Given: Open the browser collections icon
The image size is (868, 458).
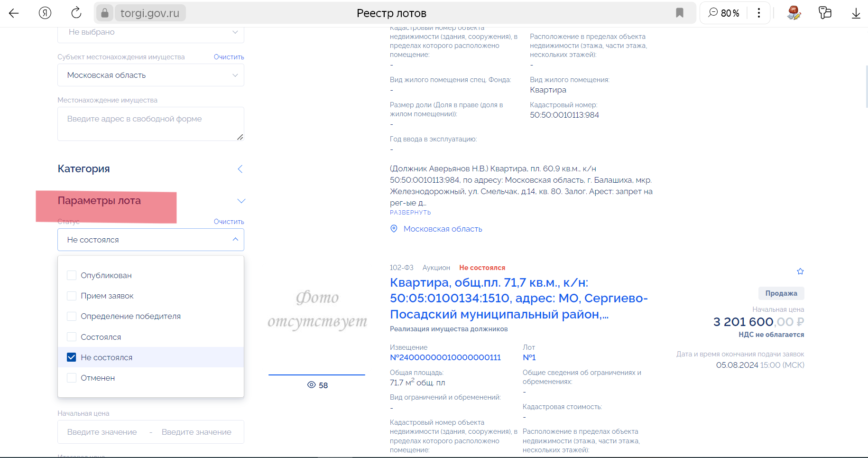Looking at the screenshot, I should tap(825, 13).
